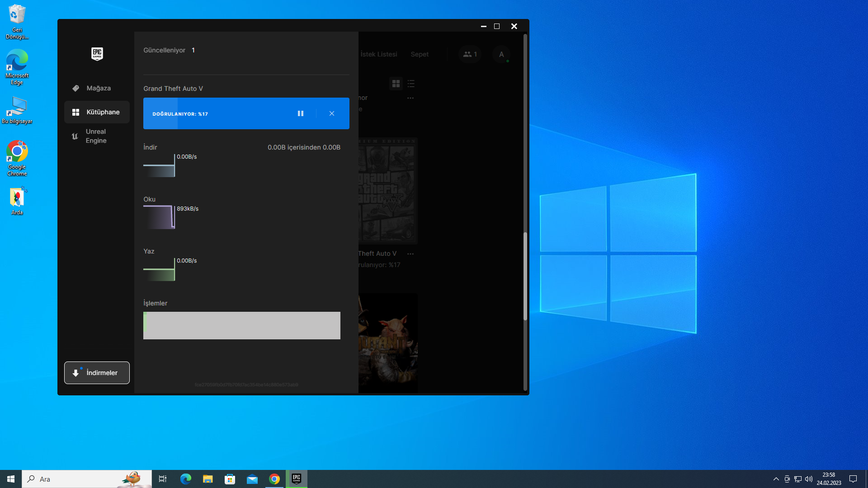Click the Yaz write speed graph

click(159, 269)
